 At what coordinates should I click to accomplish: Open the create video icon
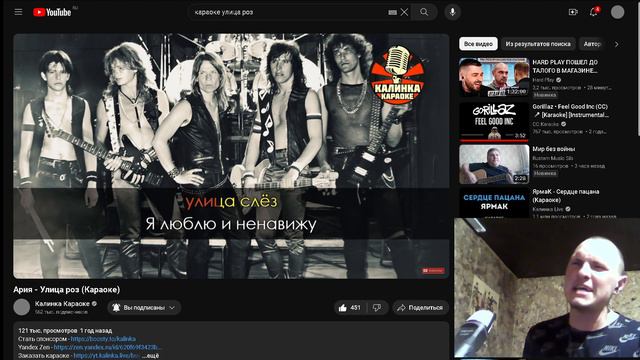(573, 12)
